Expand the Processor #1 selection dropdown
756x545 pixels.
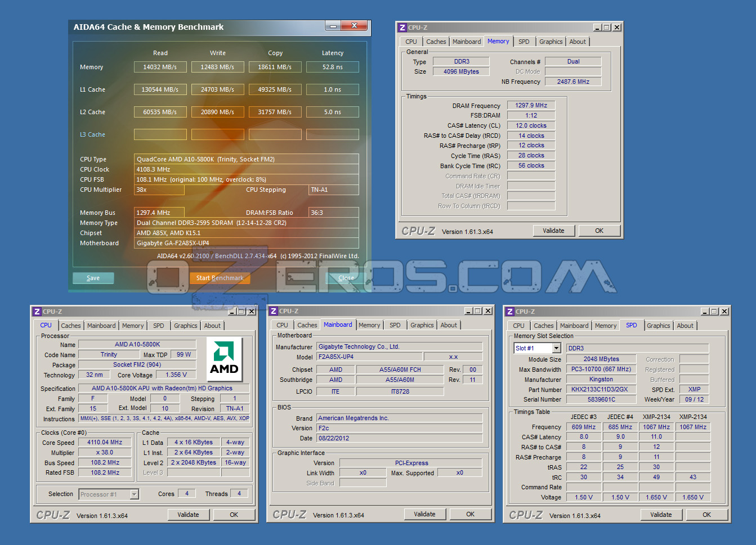[134, 494]
